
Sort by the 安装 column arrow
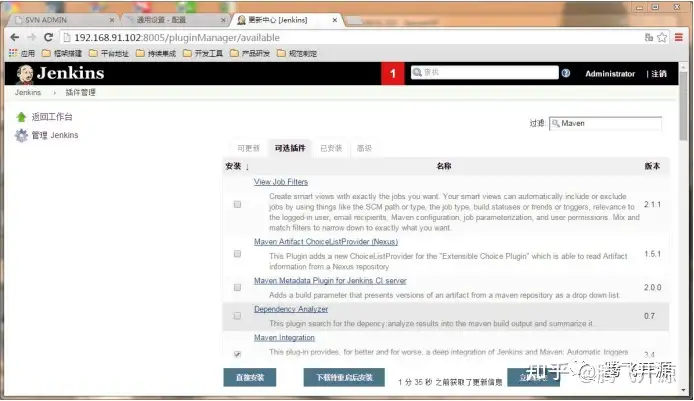(x=247, y=166)
